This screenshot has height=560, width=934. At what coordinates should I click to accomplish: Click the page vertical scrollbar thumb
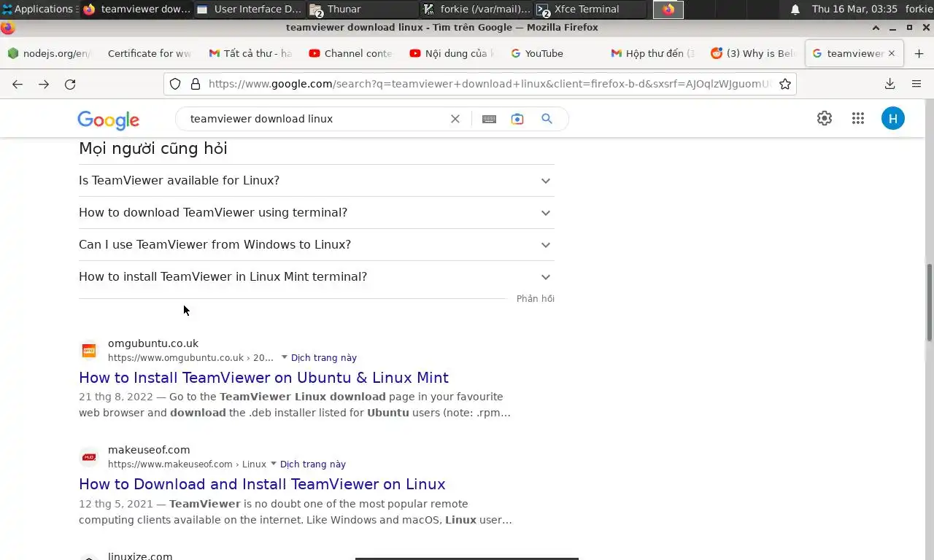(x=929, y=302)
